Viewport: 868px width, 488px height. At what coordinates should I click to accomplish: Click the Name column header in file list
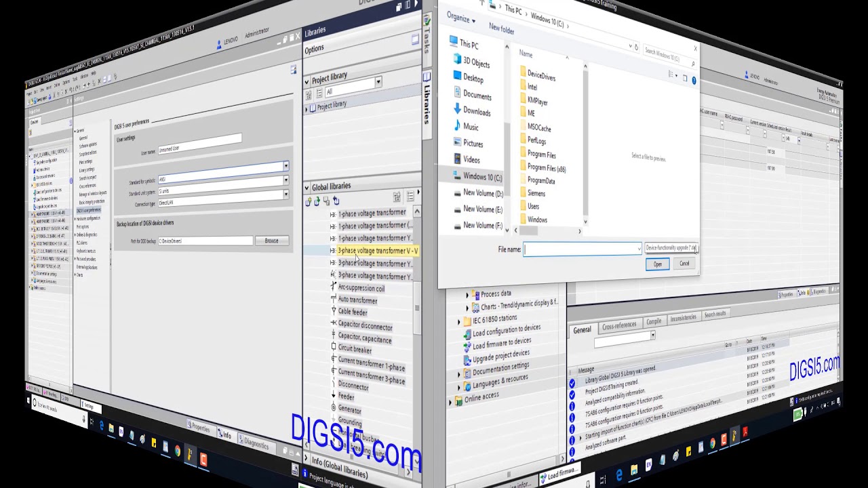(526, 54)
